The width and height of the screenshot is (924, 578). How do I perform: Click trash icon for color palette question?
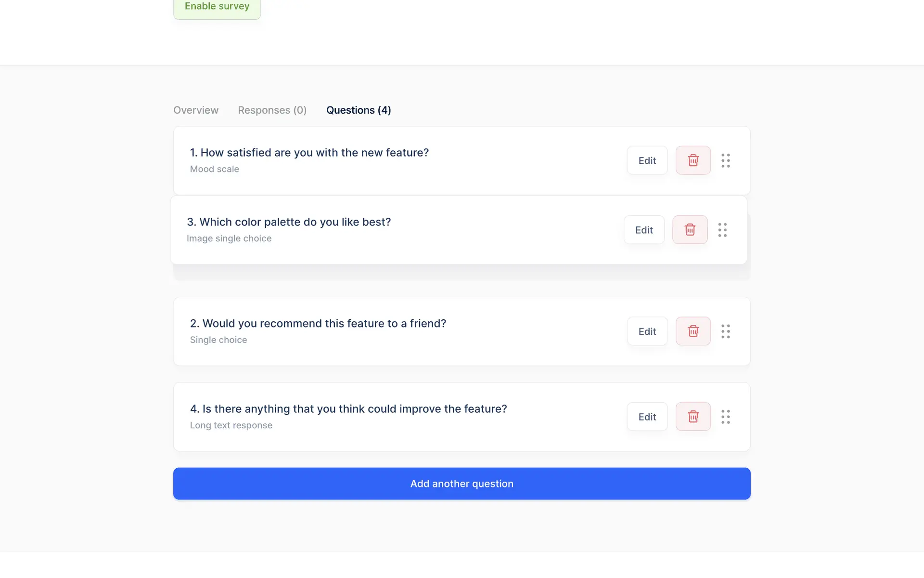click(690, 230)
